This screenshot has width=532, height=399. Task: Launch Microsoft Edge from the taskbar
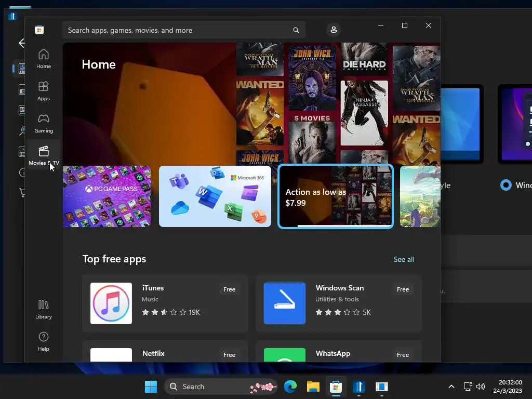tap(290, 387)
